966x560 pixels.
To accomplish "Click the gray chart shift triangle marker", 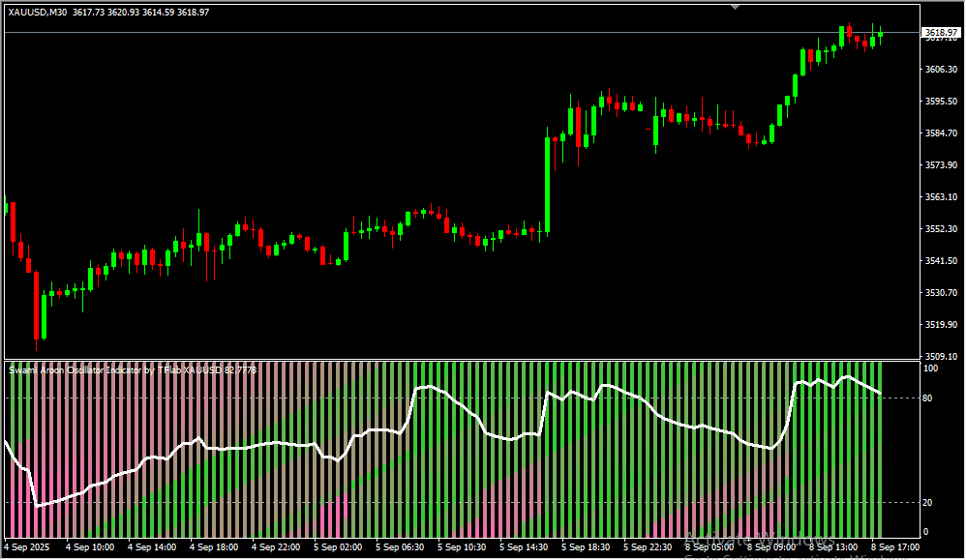I will [735, 7].
